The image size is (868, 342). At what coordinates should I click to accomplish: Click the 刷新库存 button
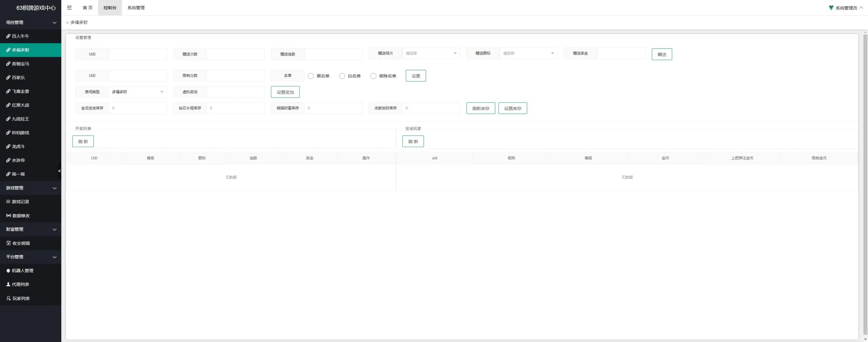click(x=480, y=108)
